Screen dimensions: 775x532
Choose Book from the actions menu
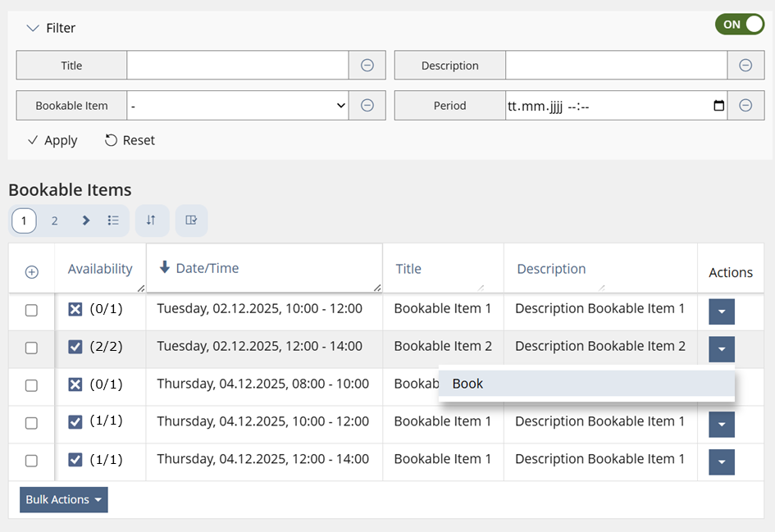tap(468, 384)
